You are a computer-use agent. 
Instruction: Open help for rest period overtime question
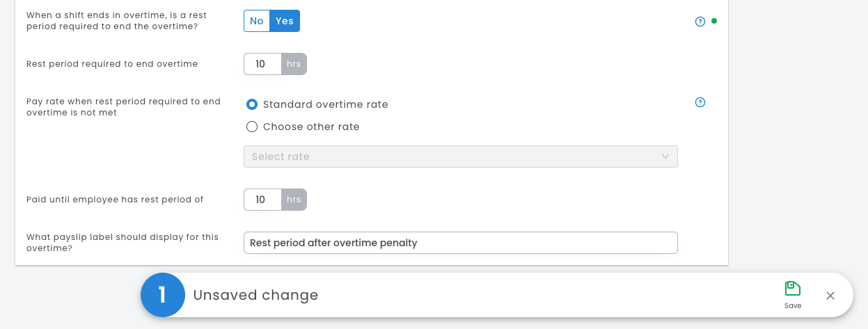pyautogui.click(x=700, y=22)
